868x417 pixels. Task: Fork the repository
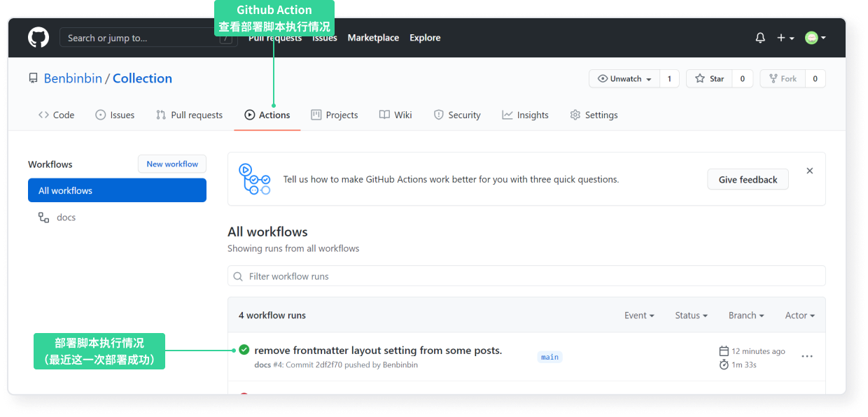783,78
